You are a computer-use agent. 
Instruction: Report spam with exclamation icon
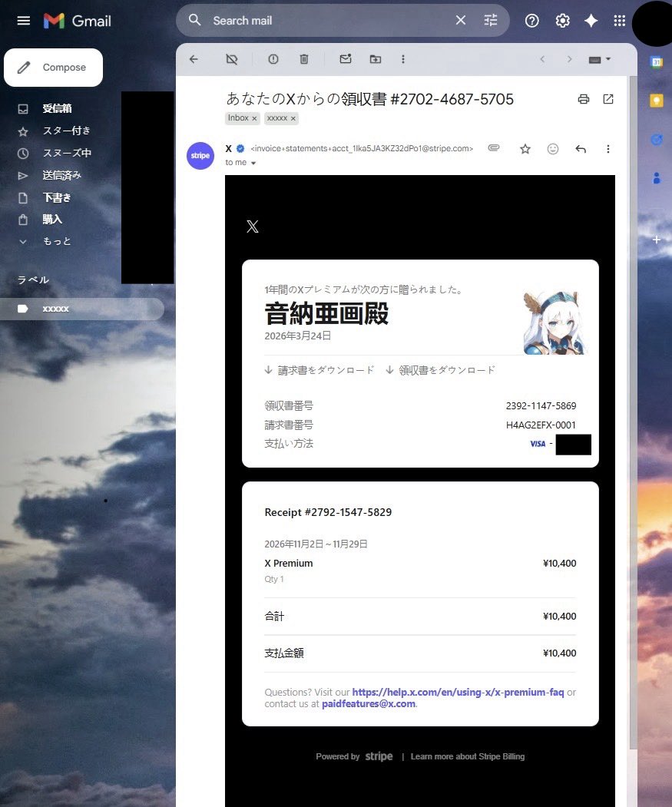point(273,59)
